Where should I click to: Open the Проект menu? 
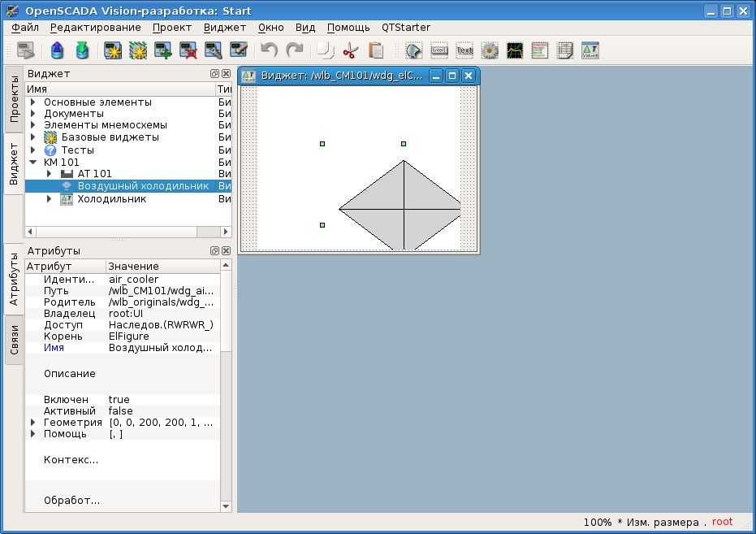(172, 28)
